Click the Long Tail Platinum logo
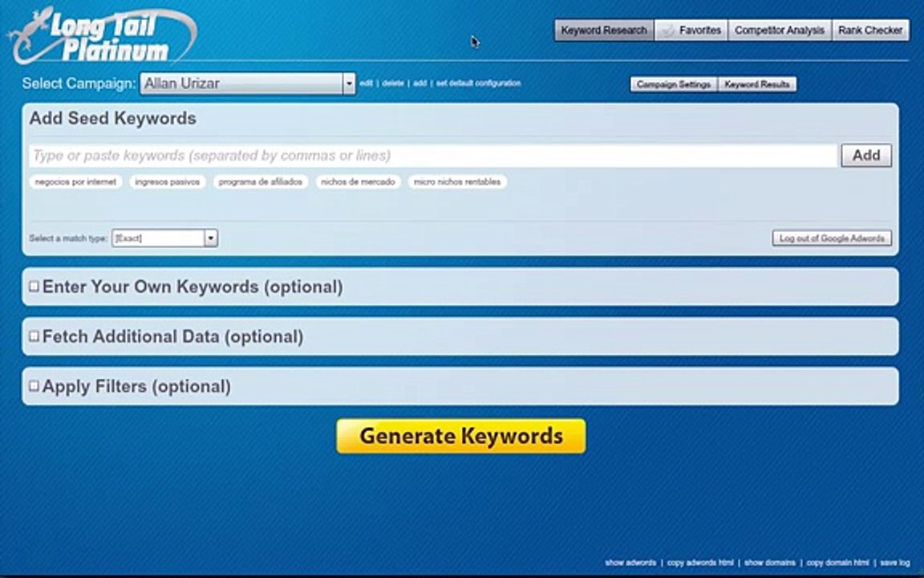Image resolution: width=924 pixels, height=578 pixels. pos(103,35)
